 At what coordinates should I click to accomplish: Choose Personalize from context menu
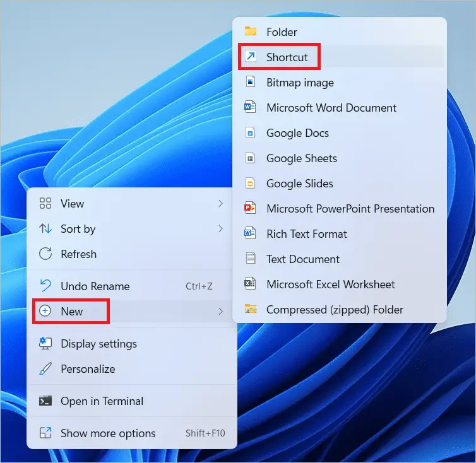click(132, 368)
